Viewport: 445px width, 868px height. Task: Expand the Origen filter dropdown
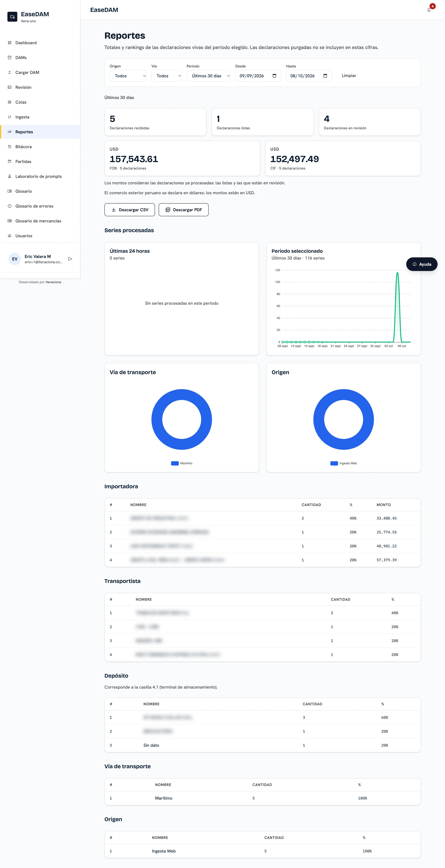click(x=128, y=76)
